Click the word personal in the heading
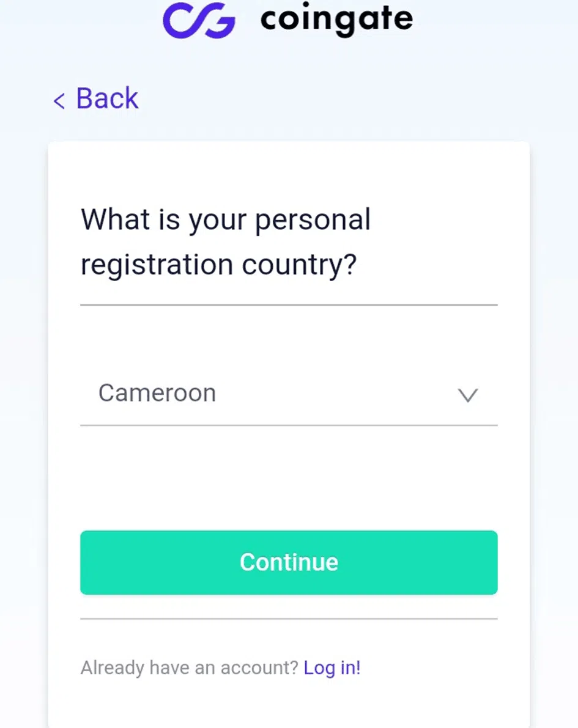Viewport: 578px width, 728px height. point(313,220)
